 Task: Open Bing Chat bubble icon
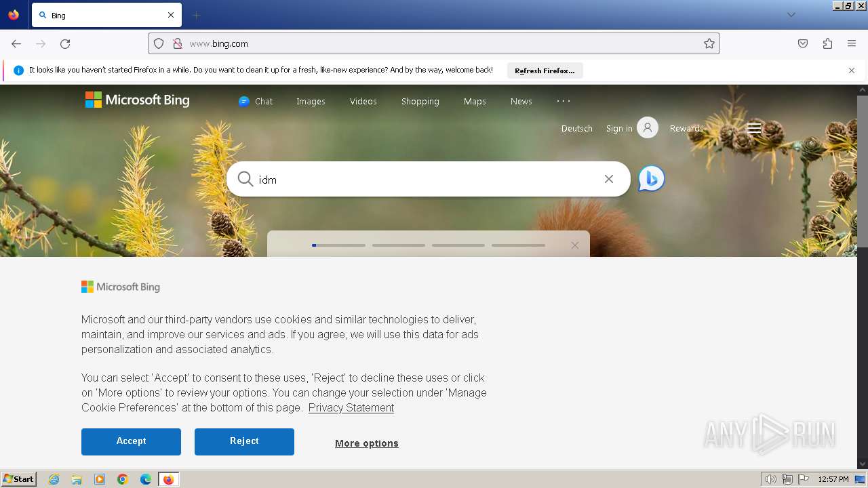click(x=652, y=178)
